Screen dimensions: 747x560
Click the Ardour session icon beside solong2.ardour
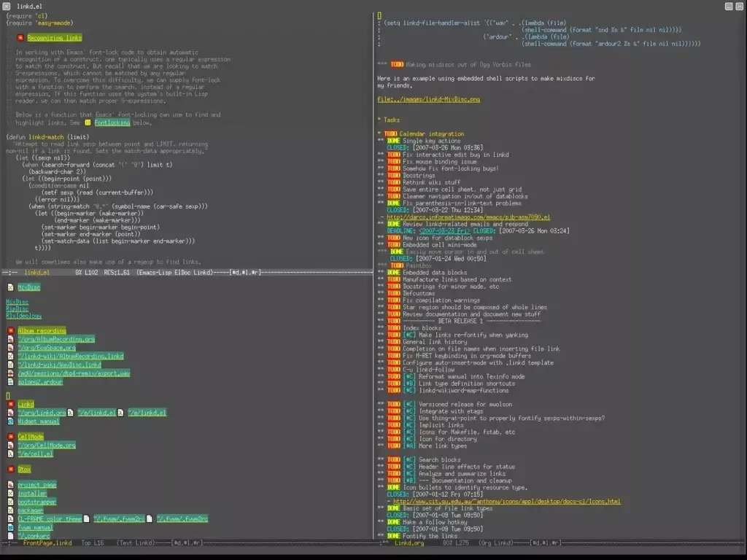11,382
